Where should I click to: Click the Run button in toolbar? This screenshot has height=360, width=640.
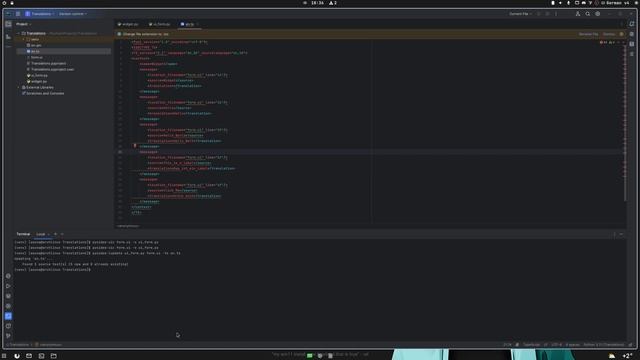pyautogui.click(x=539, y=14)
